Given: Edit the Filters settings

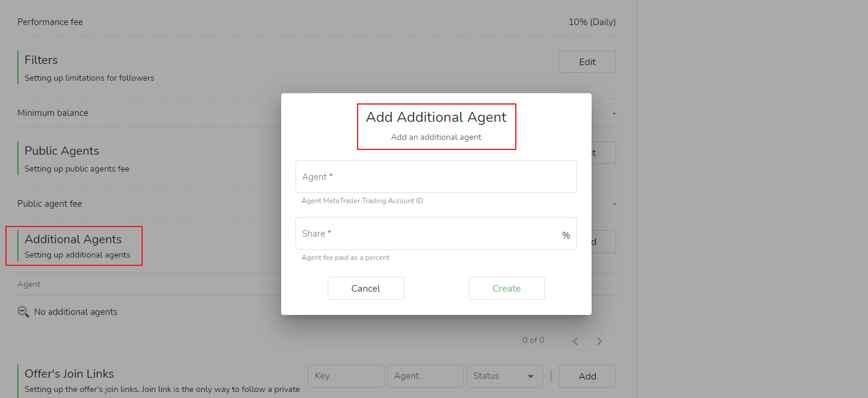Looking at the screenshot, I should click(587, 62).
